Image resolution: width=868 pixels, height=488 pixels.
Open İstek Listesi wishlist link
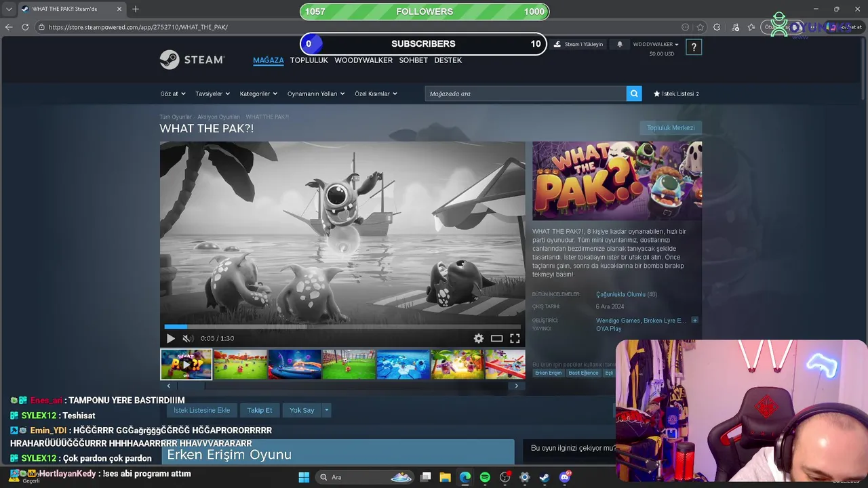click(x=676, y=94)
